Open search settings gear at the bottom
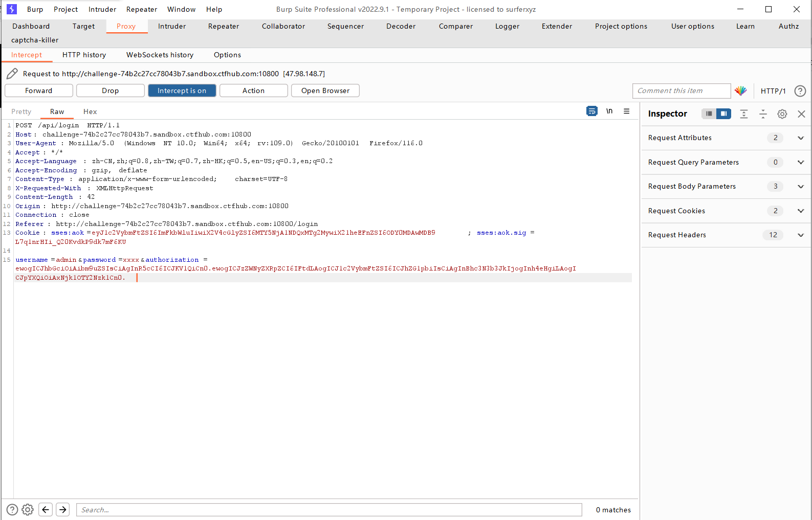This screenshot has height=520, width=812. pos(28,510)
